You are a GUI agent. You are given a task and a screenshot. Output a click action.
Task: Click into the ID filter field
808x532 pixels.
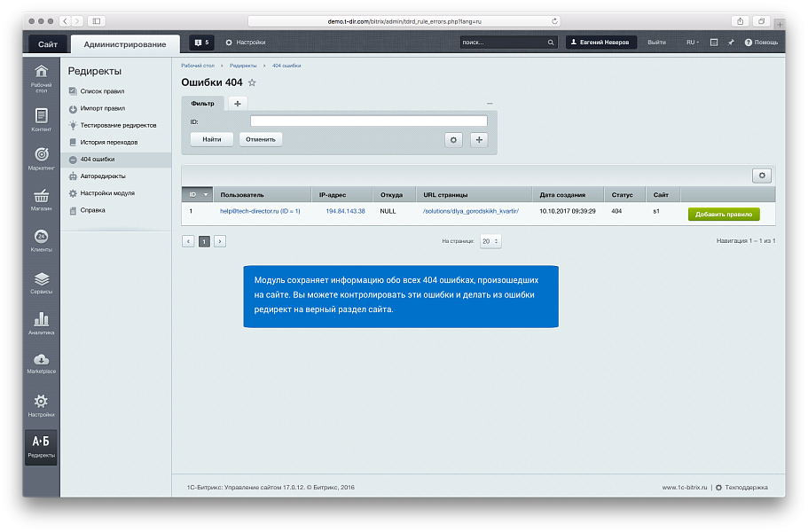pyautogui.click(x=368, y=121)
